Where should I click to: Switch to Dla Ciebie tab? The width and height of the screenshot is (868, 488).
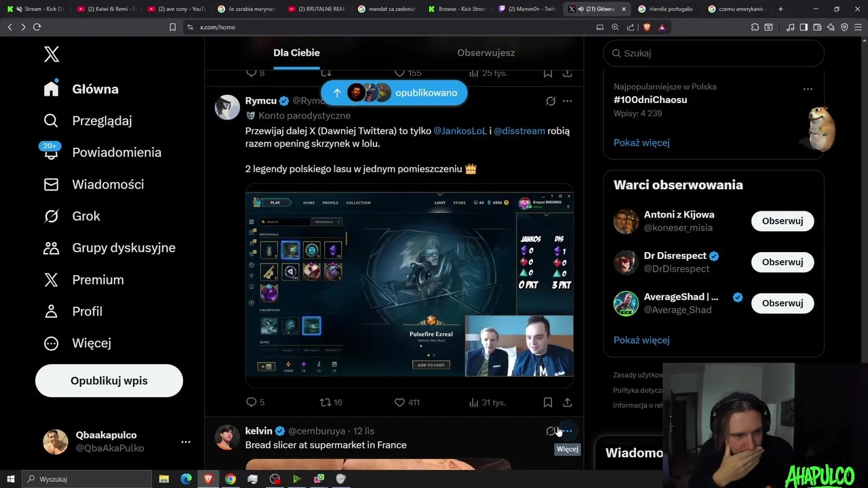click(x=296, y=53)
